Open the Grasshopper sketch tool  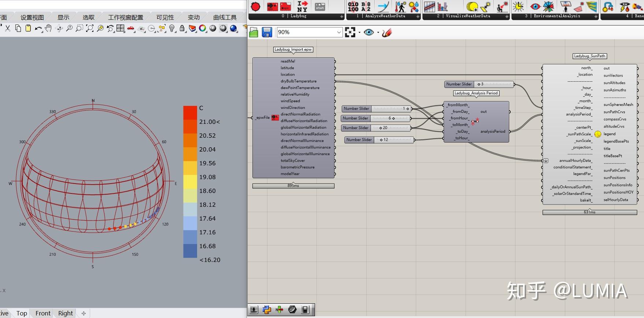387,32
